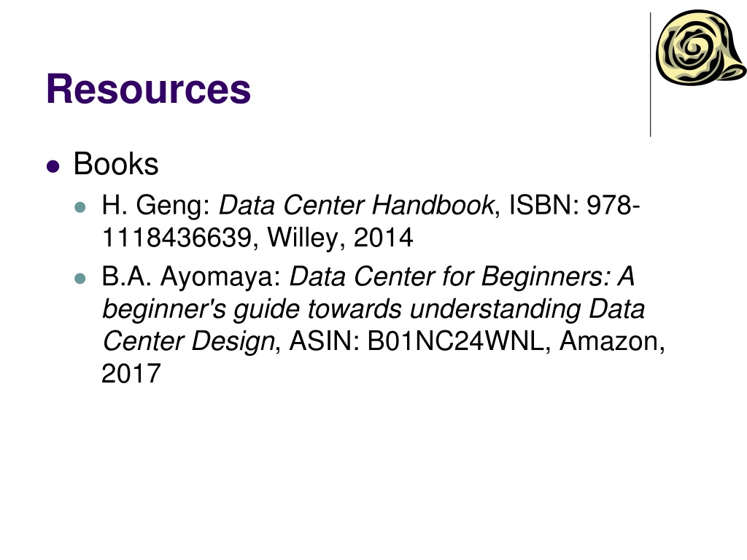Click the spiral scroll logo image
The width and height of the screenshot is (747, 560).
699,49
